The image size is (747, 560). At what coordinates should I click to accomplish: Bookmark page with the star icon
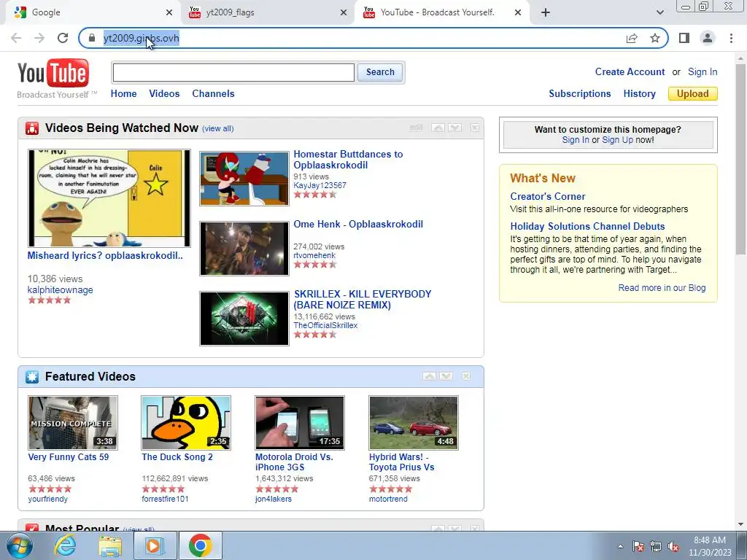coord(655,38)
